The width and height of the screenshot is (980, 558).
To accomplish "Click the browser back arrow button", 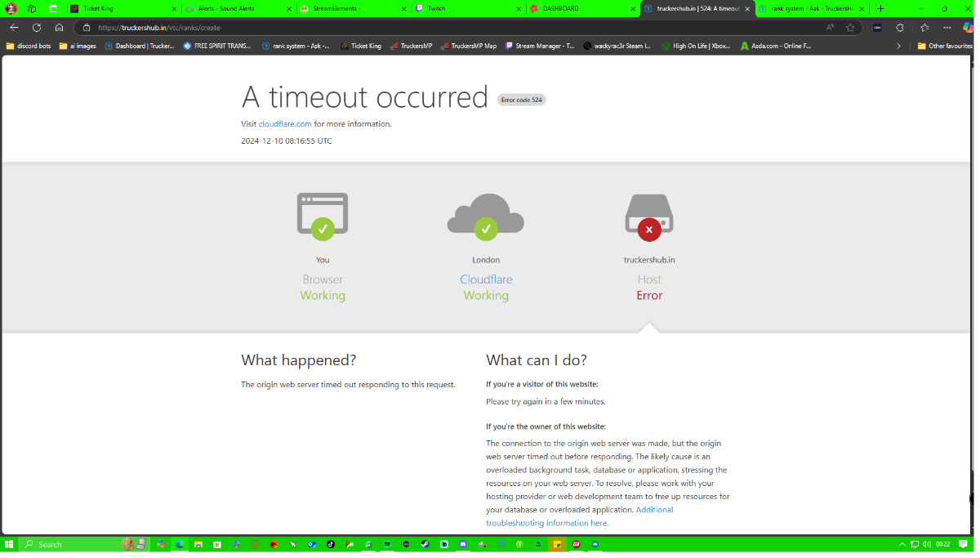I will tap(14, 27).
